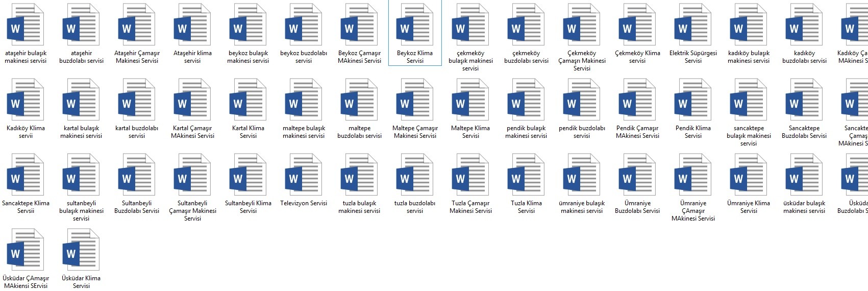The image size is (868, 291).
Task: Select the "Kadıköy Klima servii" document icon
Action: (x=25, y=100)
